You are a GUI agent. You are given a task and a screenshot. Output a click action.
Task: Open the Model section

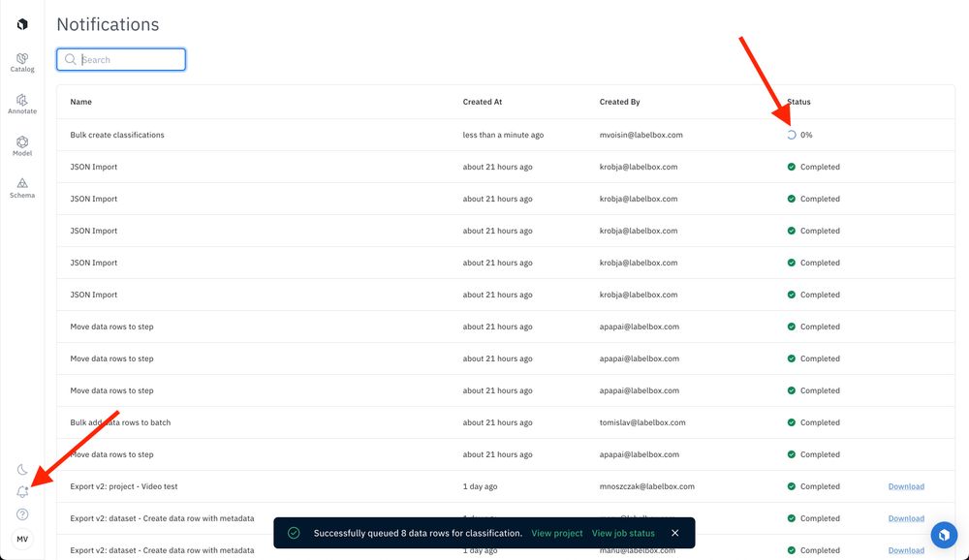tap(20, 145)
